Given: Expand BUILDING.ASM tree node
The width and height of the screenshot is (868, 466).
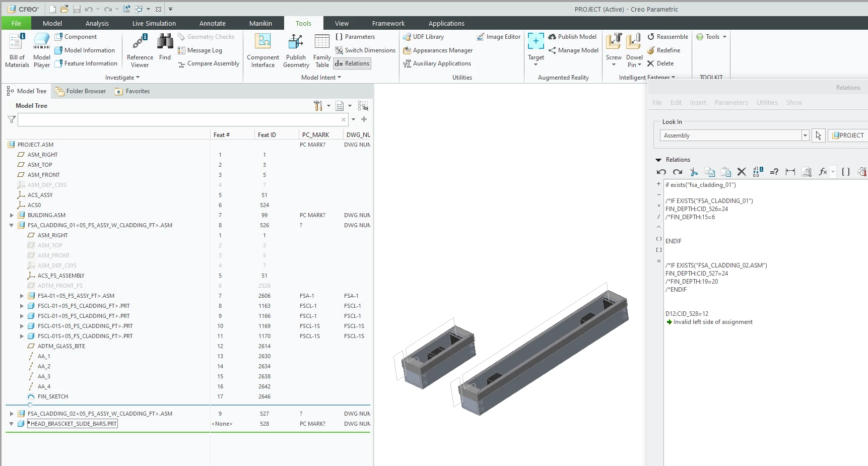Looking at the screenshot, I should coord(12,215).
